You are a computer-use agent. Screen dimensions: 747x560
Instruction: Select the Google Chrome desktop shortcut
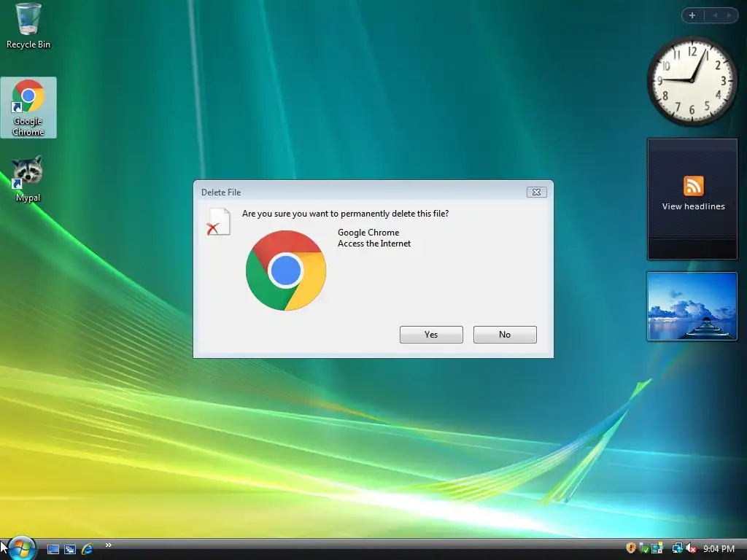pyautogui.click(x=28, y=108)
